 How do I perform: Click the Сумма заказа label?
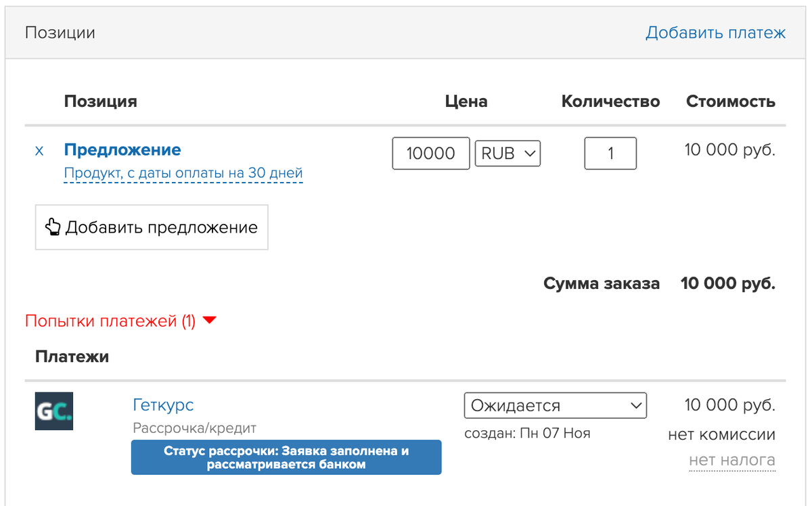coord(602,283)
